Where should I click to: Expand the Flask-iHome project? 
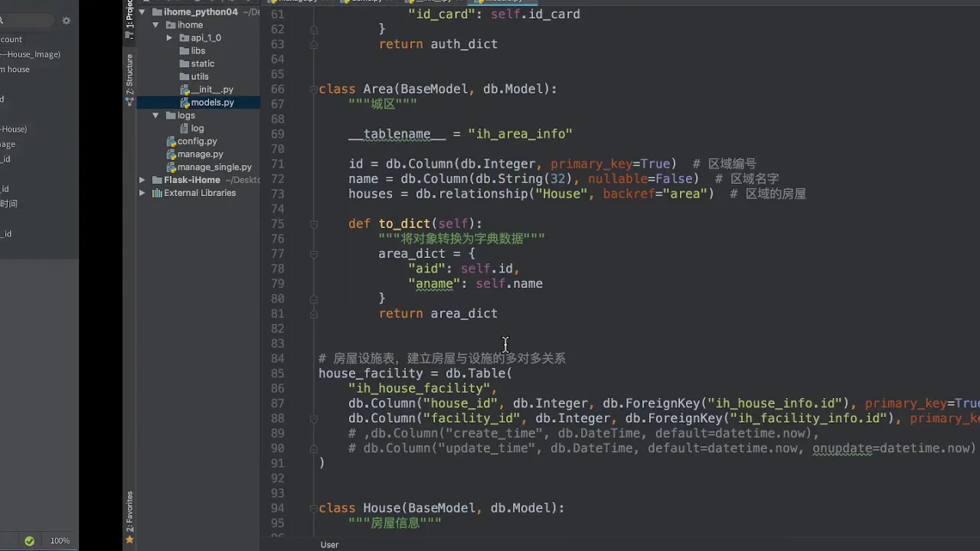pyautogui.click(x=142, y=180)
